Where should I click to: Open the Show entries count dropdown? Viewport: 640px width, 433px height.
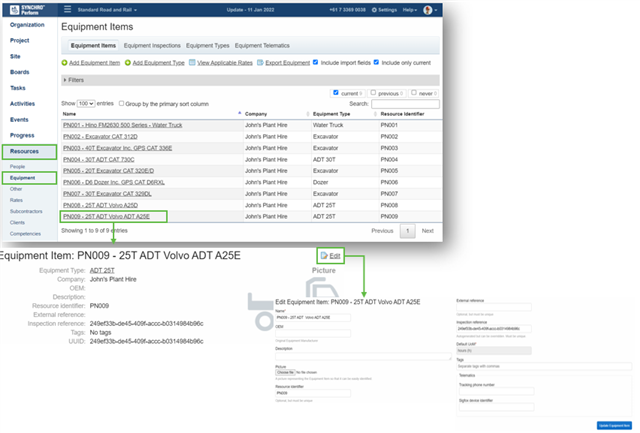click(x=86, y=104)
